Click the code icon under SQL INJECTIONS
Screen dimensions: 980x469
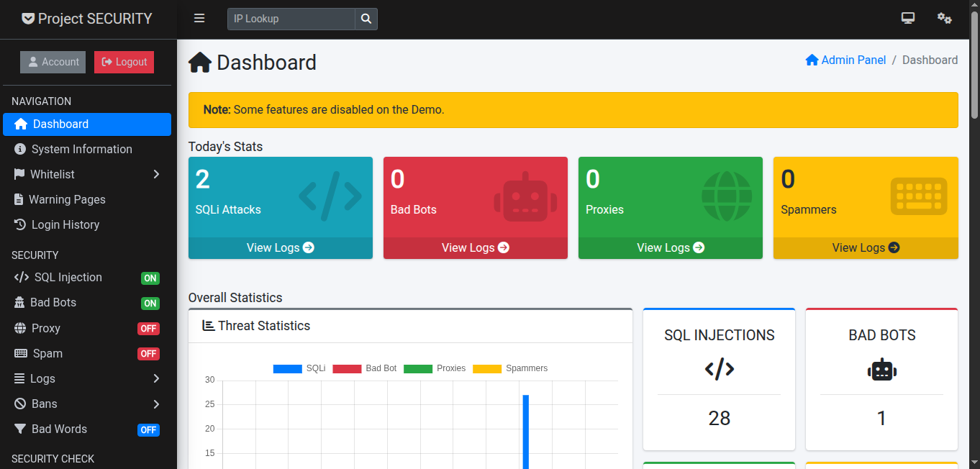tap(719, 370)
